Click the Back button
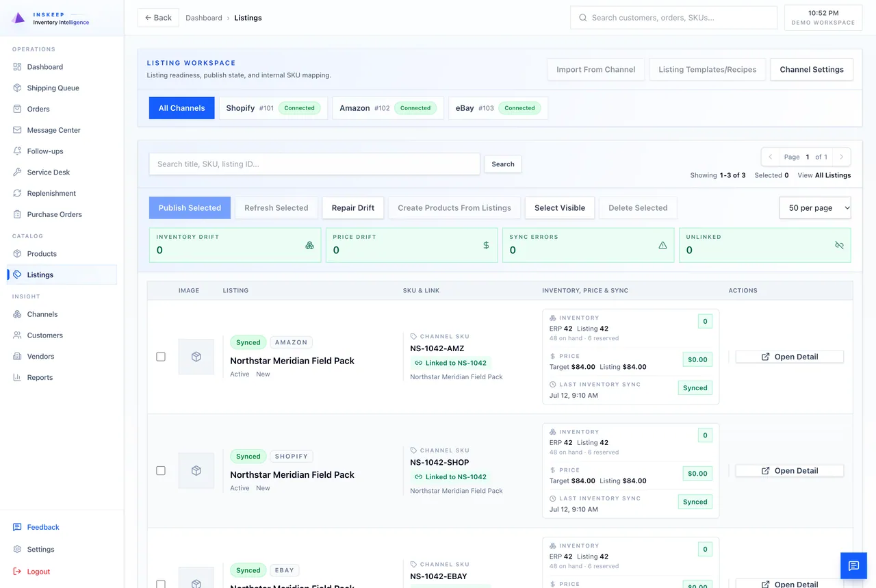Image resolution: width=876 pixels, height=588 pixels. pyautogui.click(x=158, y=18)
